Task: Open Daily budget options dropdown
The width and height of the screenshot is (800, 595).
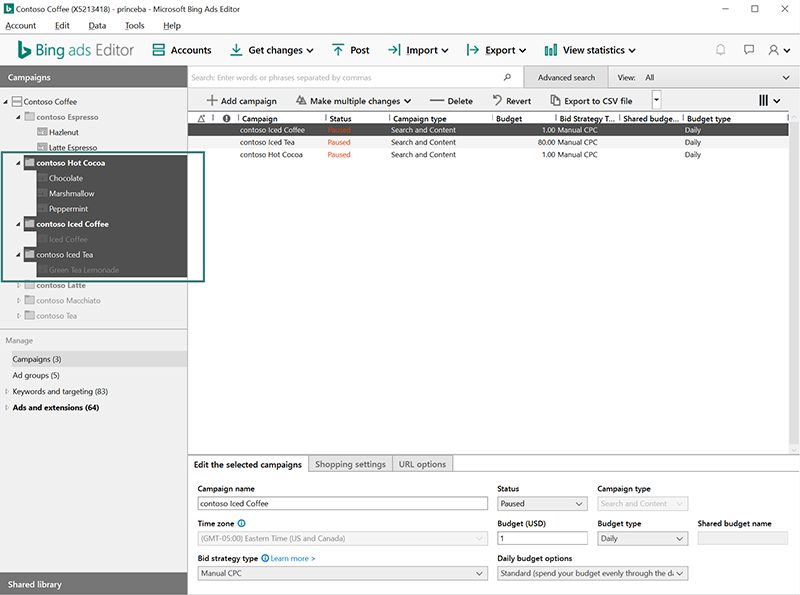Action: [x=592, y=573]
